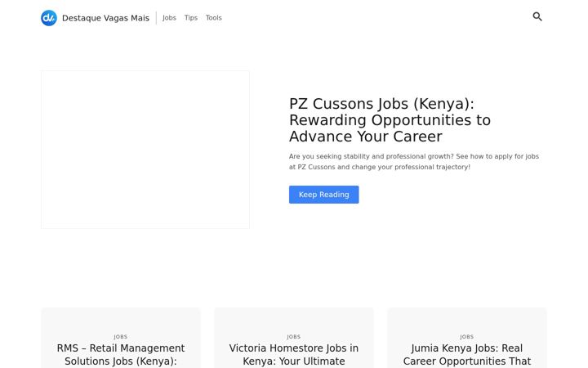
Task: Click the JOBS category label above RMS
Action: (121, 337)
